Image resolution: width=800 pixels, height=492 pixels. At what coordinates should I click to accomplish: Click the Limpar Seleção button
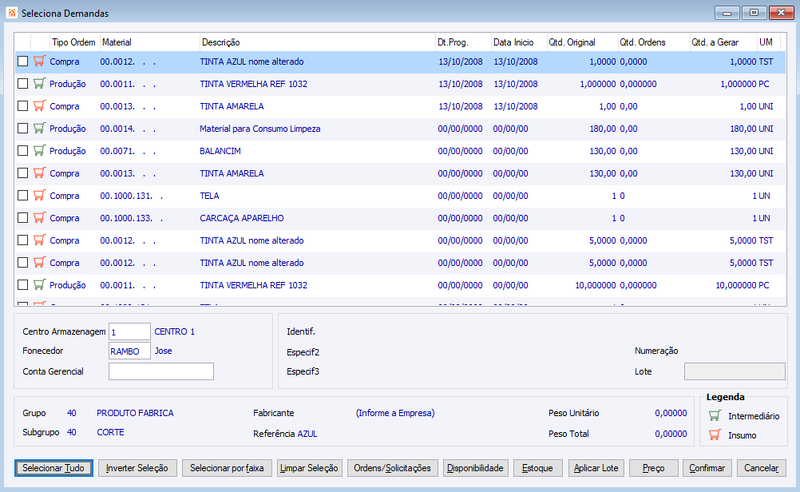(x=309, y=468)
